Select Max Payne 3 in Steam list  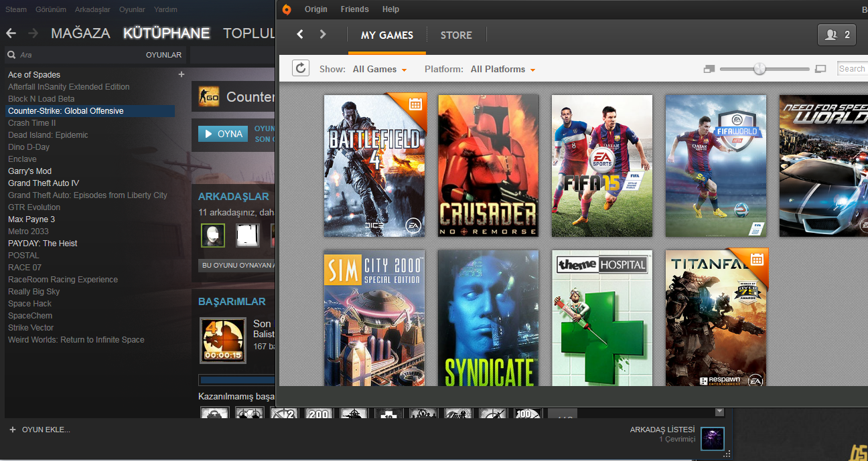(31, 219)
